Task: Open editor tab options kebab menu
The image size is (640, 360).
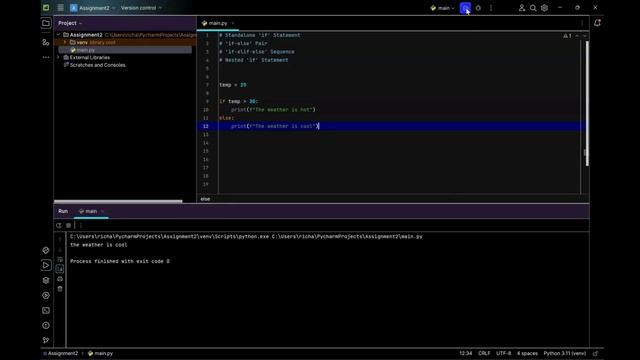Action: click(582, 23)
